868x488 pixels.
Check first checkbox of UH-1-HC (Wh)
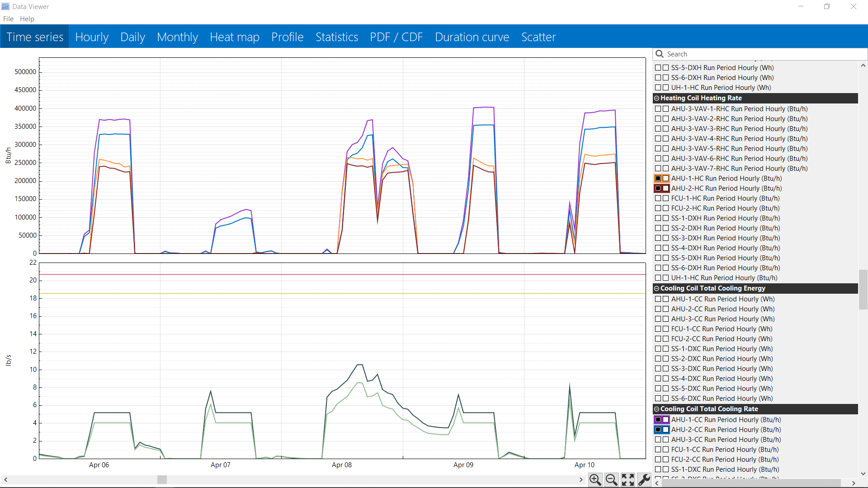coord(658,88)
